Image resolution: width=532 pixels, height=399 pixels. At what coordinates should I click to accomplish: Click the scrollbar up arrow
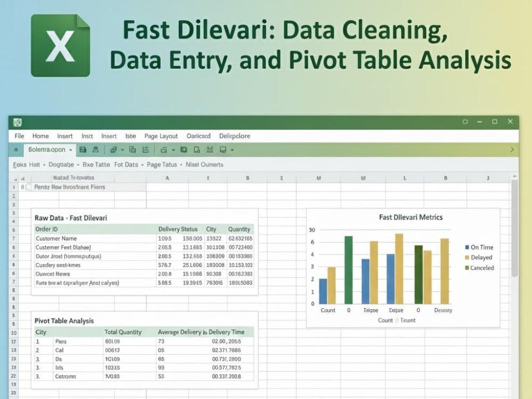tap(514, 177)
